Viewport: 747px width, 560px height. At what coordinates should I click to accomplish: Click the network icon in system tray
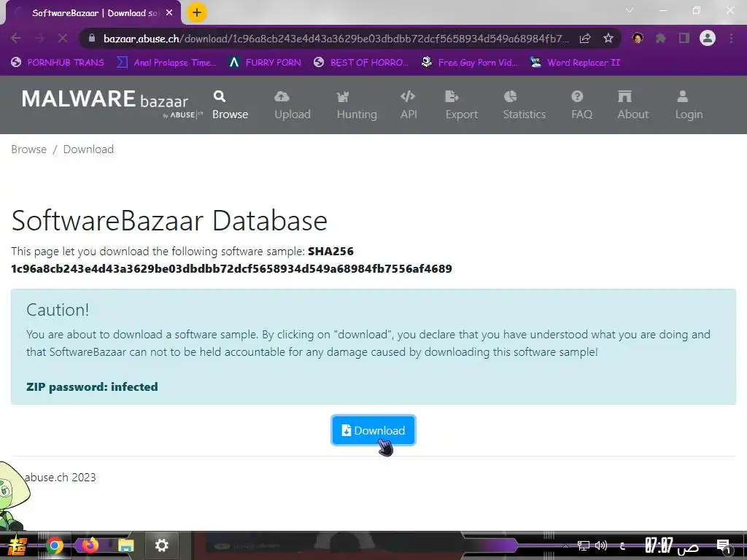pyautogui.click(x=583, y=545)
